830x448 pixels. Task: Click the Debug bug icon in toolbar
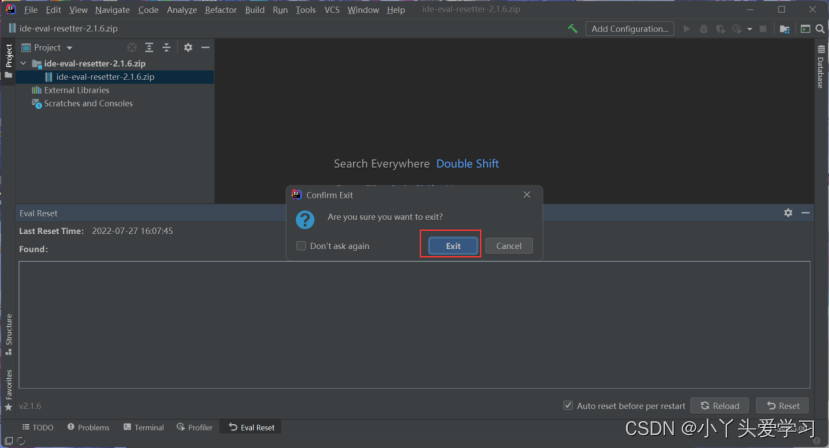(x=703, y=29)
